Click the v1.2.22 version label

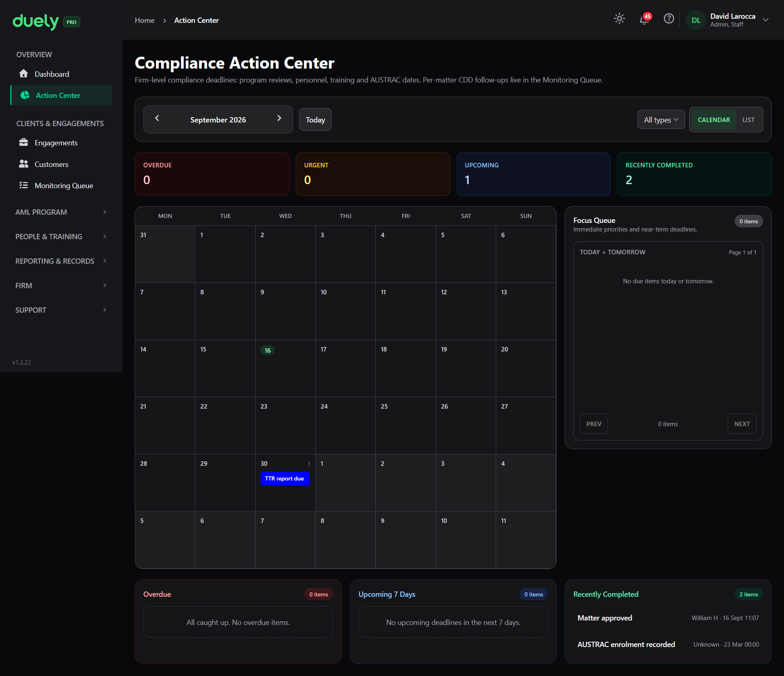coord(22,362)
